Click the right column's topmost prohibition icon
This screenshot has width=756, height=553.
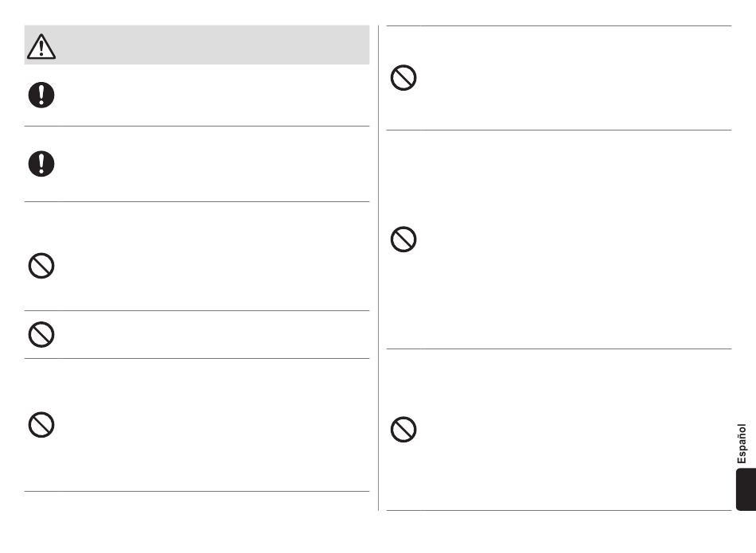[x=403, y=78]
